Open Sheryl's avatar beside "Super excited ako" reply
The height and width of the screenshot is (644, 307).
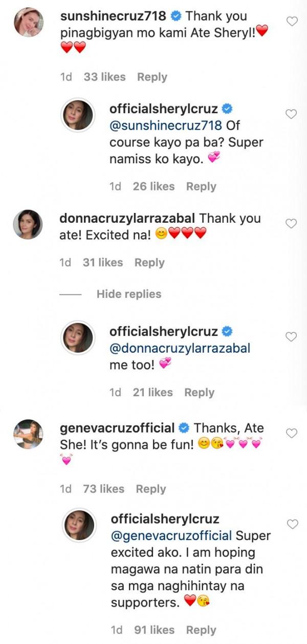[78, 526]
